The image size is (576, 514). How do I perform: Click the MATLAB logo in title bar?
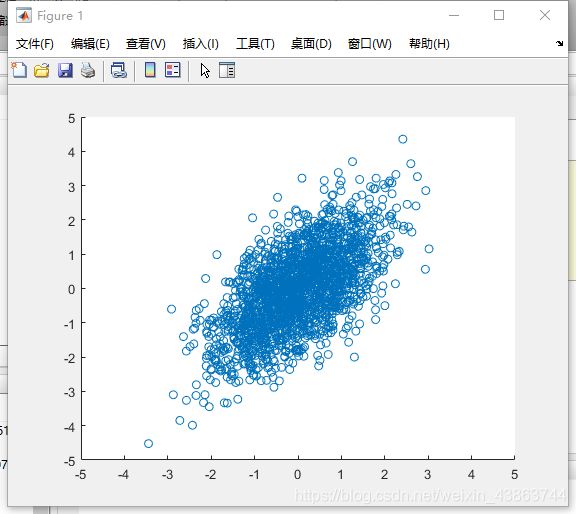[x=24, y=15]
